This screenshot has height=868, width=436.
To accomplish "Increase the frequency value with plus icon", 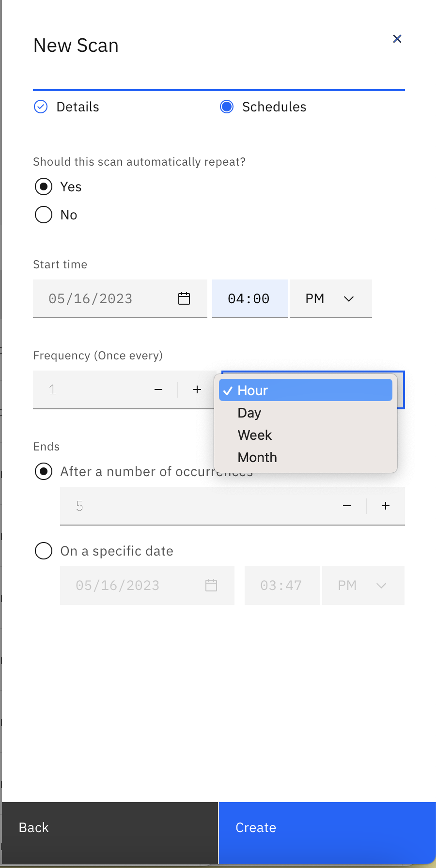I will 197,389.
